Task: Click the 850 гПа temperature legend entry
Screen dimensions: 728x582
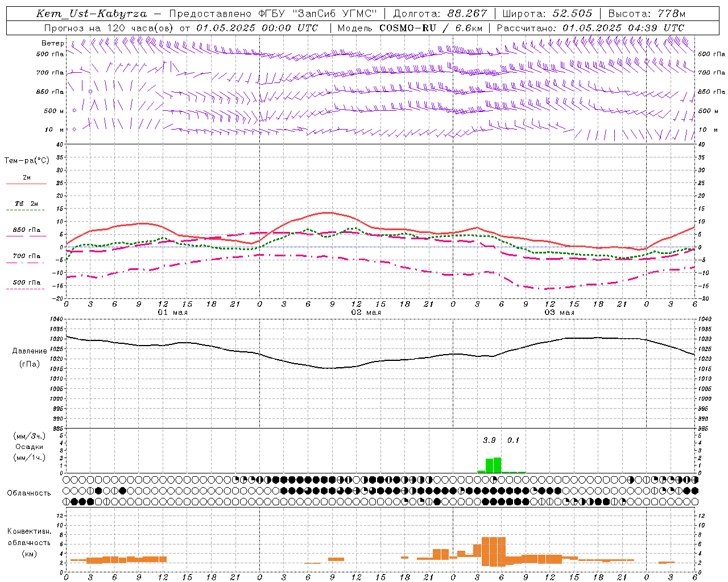Action: [x=27, y=230]
